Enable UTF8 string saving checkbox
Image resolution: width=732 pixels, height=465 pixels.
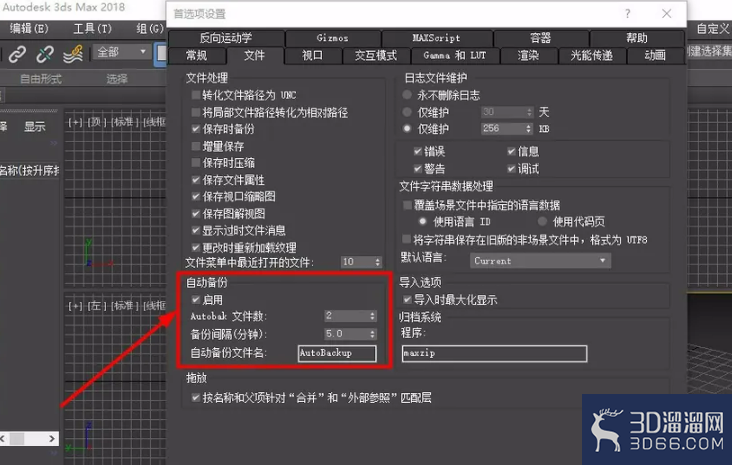(407, 240)
